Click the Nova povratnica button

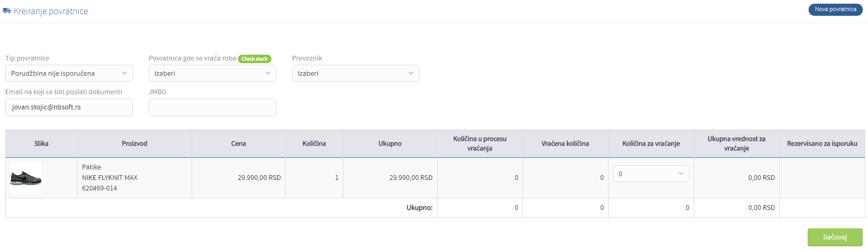tap(835, 9)
